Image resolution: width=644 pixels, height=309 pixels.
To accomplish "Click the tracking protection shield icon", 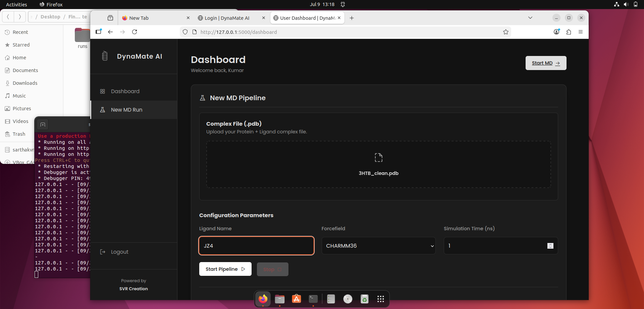I will tap(185, 32).
